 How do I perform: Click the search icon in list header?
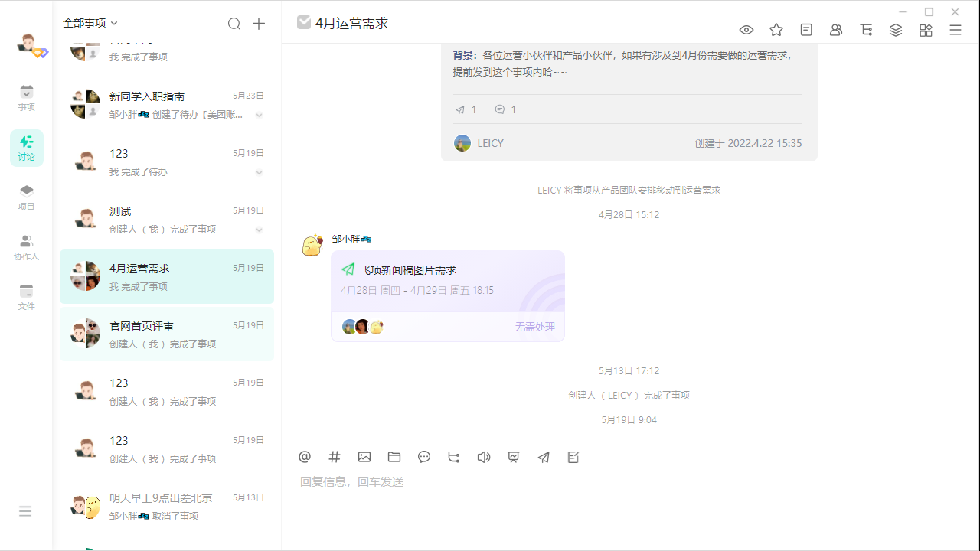click(234, 24)
